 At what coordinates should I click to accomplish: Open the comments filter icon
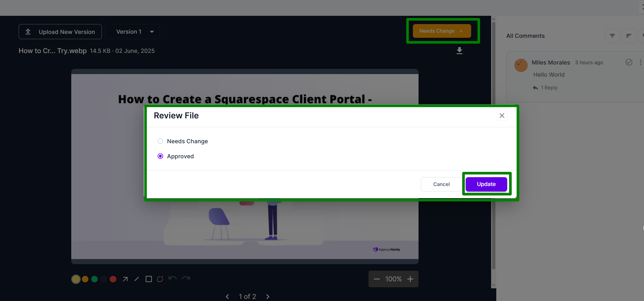612,36
